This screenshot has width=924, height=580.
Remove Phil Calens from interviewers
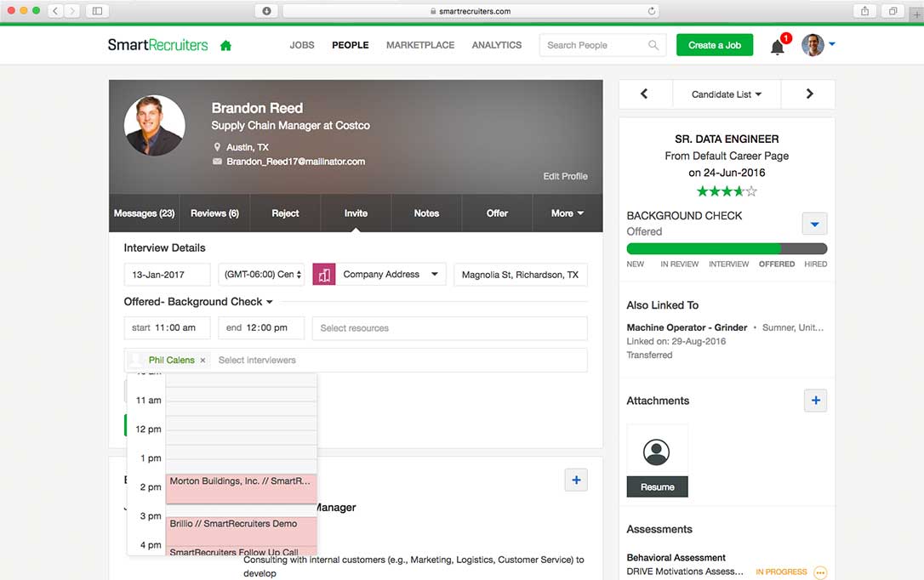coord(202,361)
